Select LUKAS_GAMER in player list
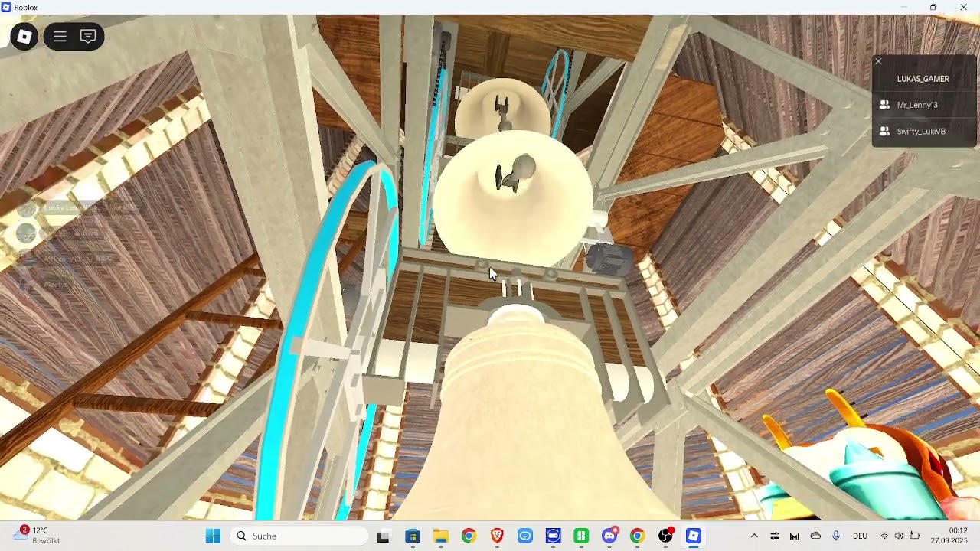The image size is (980, 551). coord(923,79)
